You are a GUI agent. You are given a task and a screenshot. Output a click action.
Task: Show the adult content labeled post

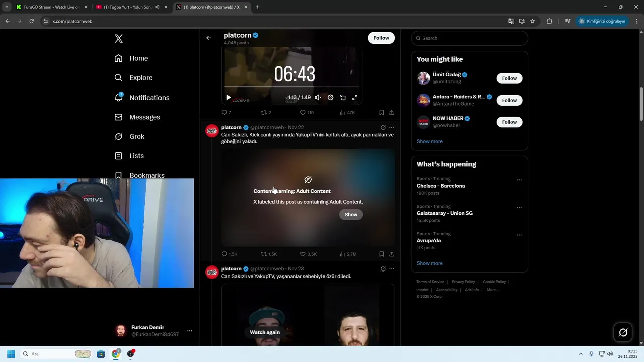[351, 215]
